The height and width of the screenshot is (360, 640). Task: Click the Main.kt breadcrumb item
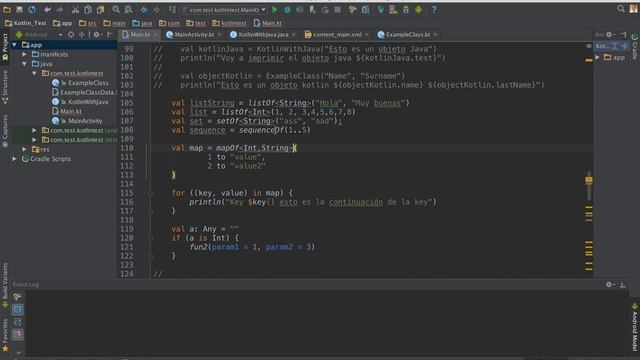point(267,23)
